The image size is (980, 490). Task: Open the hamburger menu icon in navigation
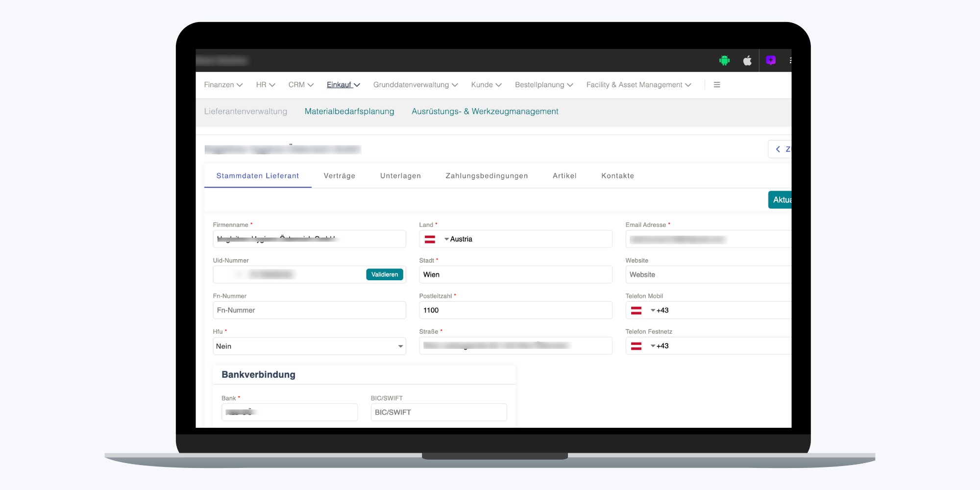pyautogui.click(x=717, y=85)
